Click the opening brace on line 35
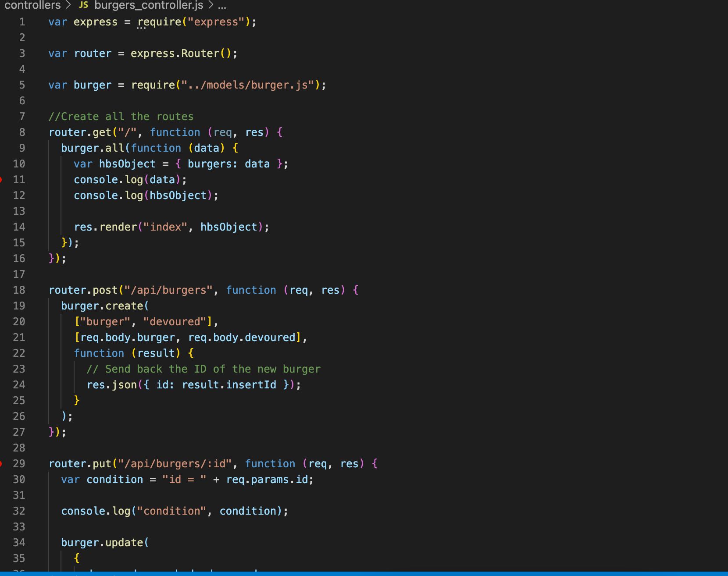 77,558
